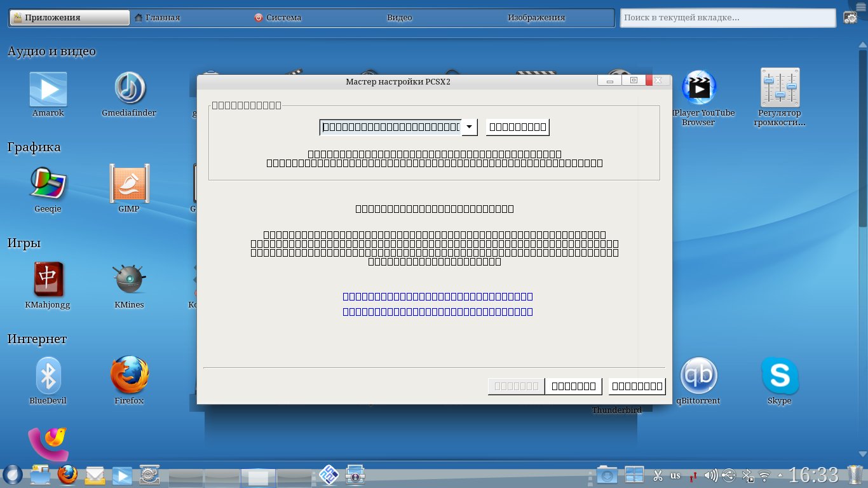Click the button beside the wizard combo box
The height and width of the screenshot is (488, 868).
[518, 127]
